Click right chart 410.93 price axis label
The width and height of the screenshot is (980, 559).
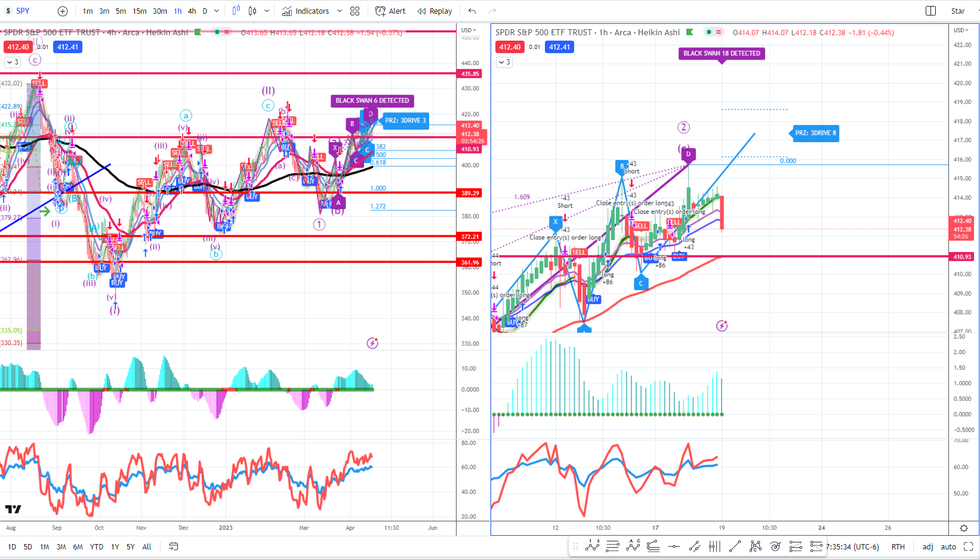(x=962, y=257)
